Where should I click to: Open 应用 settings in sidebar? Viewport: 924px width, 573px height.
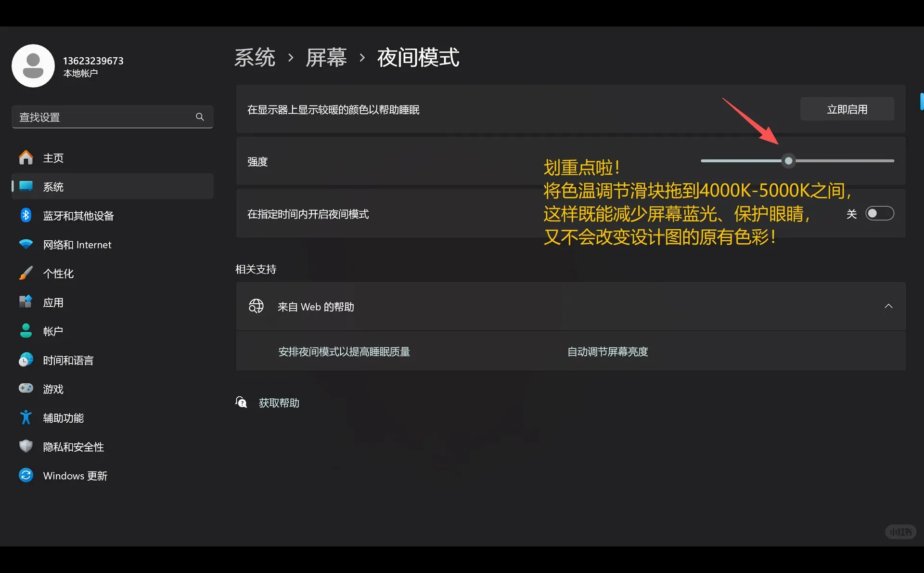click(53, 302)
